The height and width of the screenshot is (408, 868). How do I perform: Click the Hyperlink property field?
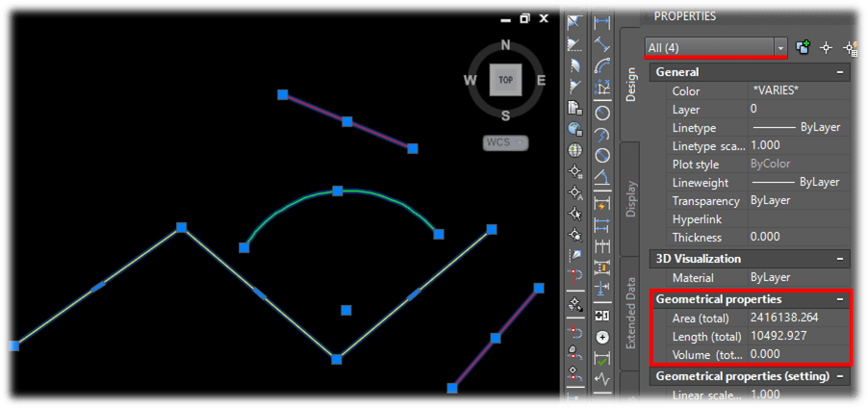[799, 219]
